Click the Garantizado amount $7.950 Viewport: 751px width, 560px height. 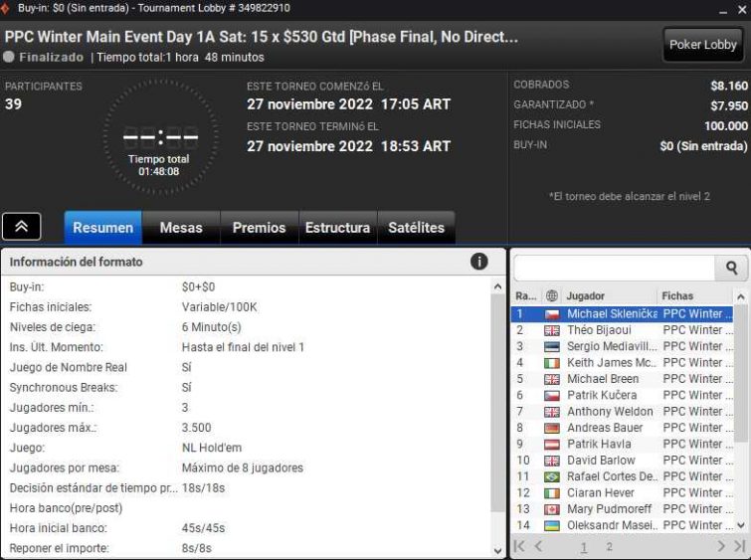pyautogui.click(x=729, y=105)
